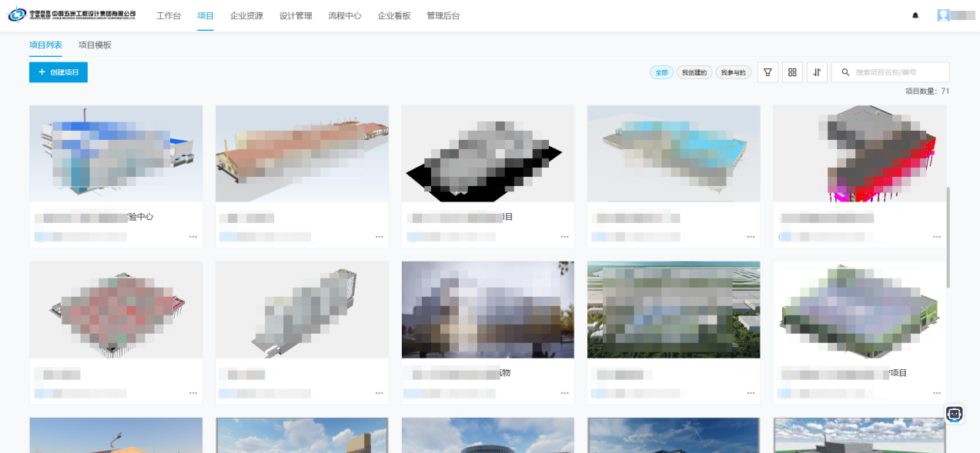
Task: Open the filter funnel icon
Action: 768,72
